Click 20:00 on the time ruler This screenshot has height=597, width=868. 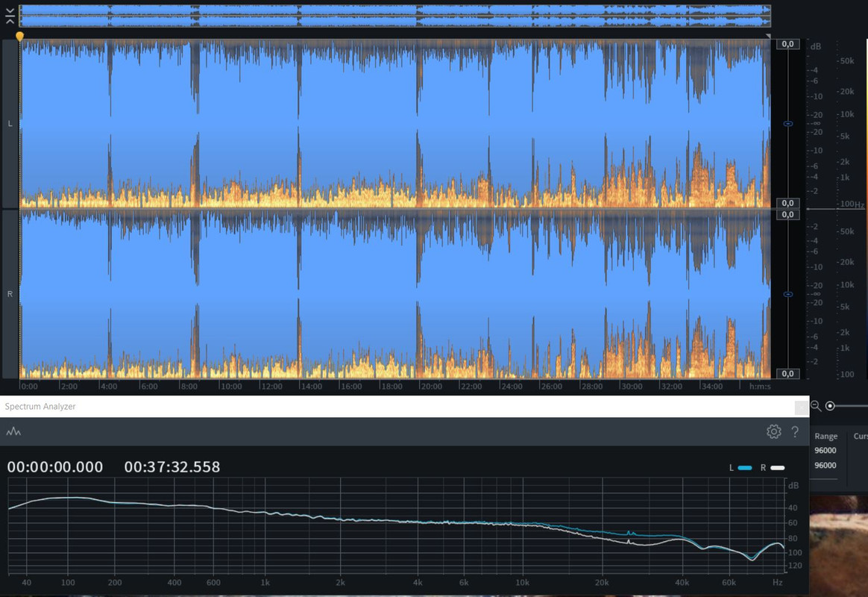point(431,386)
